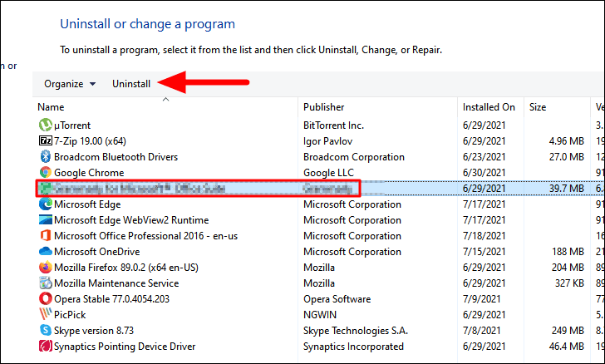This screenshot has width=605, height=364.
Task: Click the Microsoft Office 2016 icon
Action: click(46, 236)
